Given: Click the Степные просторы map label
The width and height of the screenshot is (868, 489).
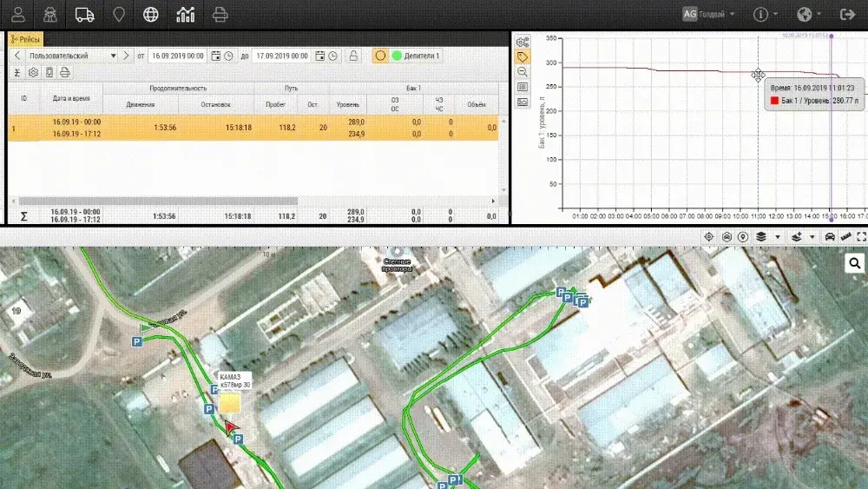Looking at the screenshot, I should (x=397, y=265).
